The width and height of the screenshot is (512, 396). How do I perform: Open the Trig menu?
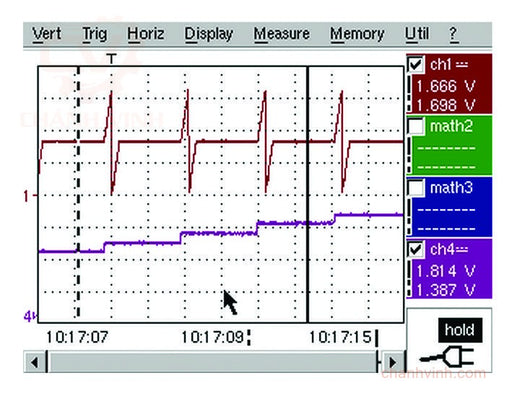(x=95, y=34)
